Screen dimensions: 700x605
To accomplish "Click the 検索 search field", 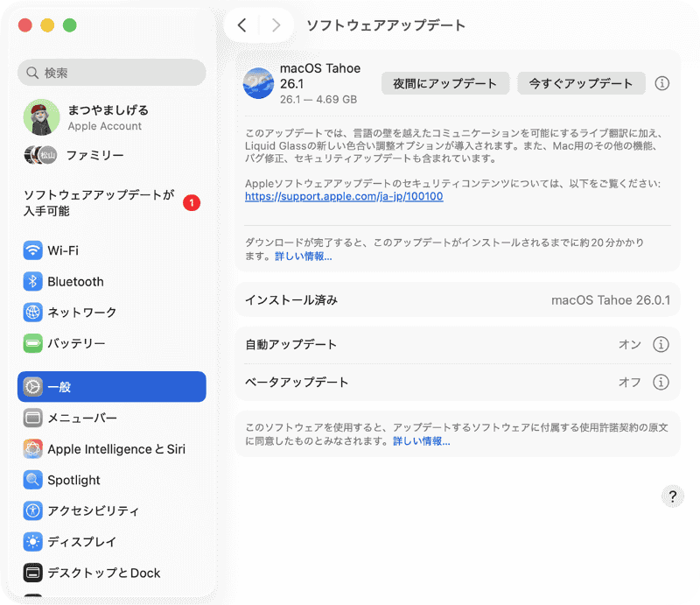I will click(111, 72).
